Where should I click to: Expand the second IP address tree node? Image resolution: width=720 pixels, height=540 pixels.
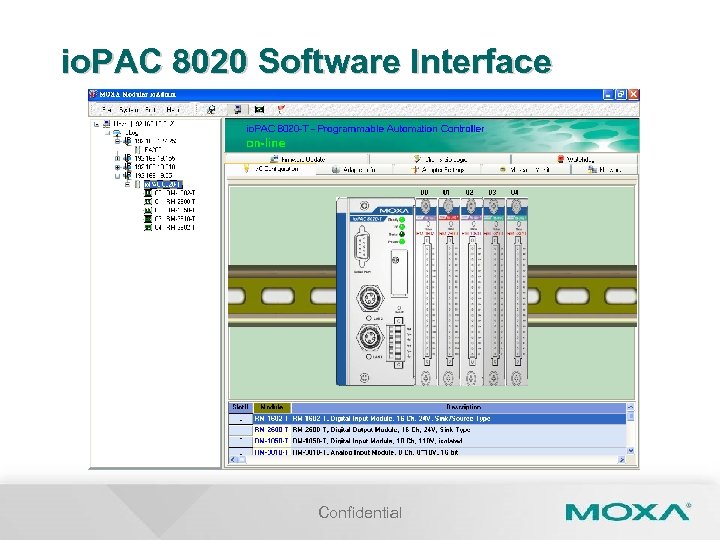pyautogui.click(x=118, y=158)
